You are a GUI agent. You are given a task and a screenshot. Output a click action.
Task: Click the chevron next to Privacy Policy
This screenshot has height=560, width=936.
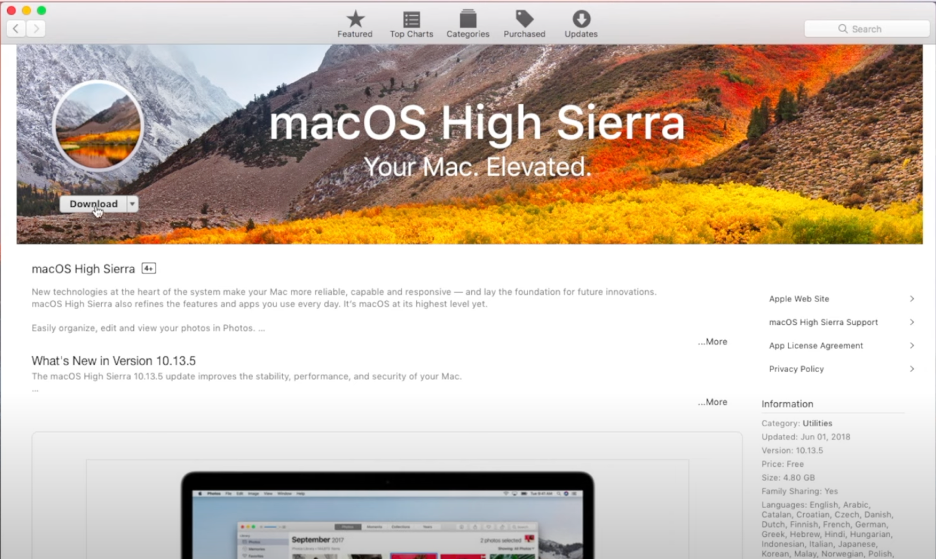click(912, 369)
